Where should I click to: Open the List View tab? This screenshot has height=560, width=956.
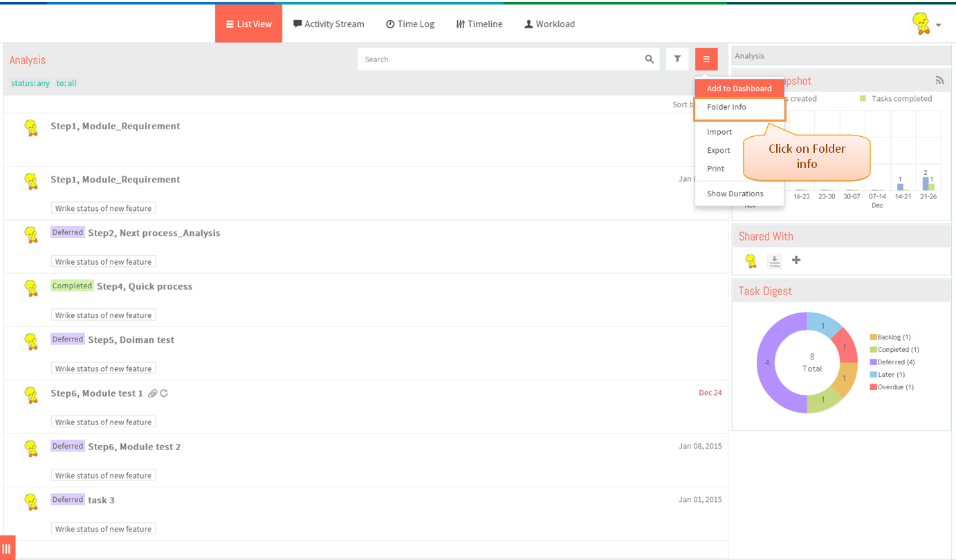(248, 24)
